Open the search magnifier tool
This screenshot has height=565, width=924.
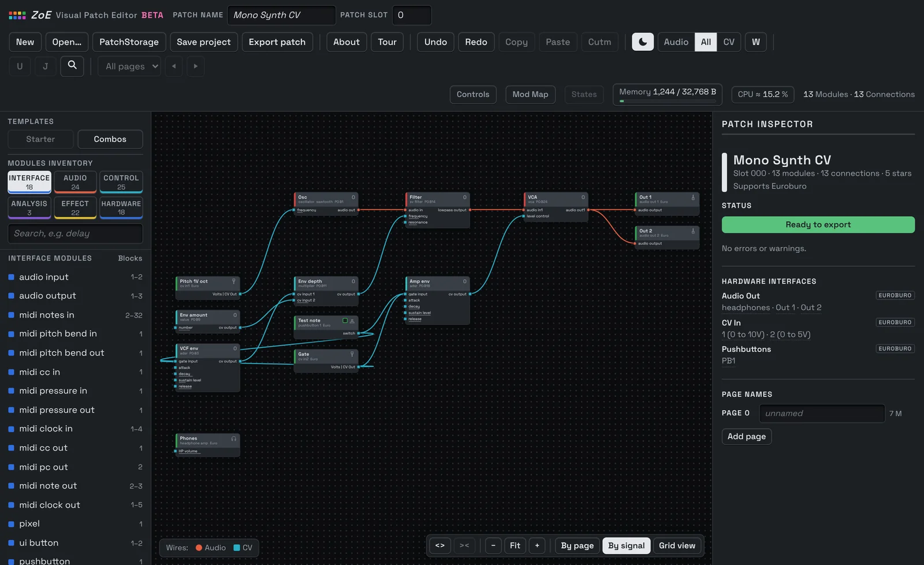(x=72, y=66)
